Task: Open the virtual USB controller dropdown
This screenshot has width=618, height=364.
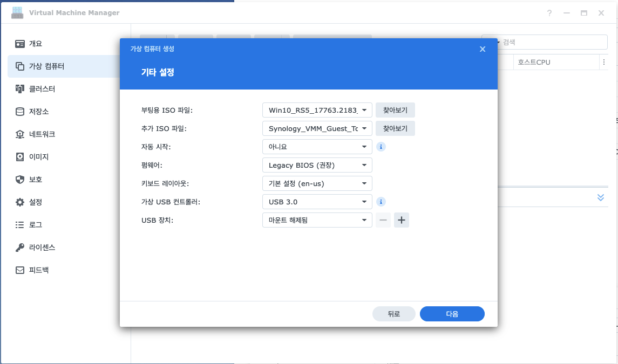Action: point(317,202)
